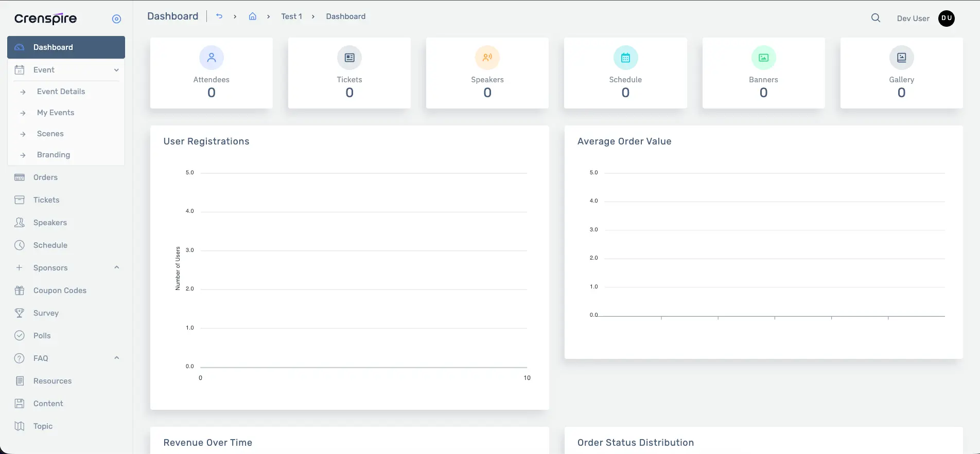980x454 pixels.
Task: Click the Event calendar icon
Action: pyautogui.click(x=20, y=70)
